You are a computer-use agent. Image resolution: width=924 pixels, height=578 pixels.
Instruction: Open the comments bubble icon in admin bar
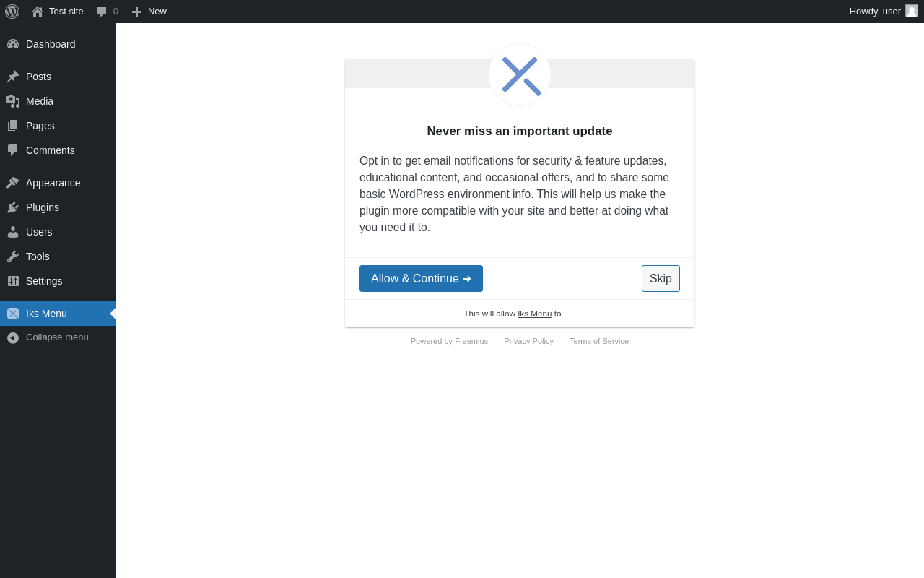102,12
